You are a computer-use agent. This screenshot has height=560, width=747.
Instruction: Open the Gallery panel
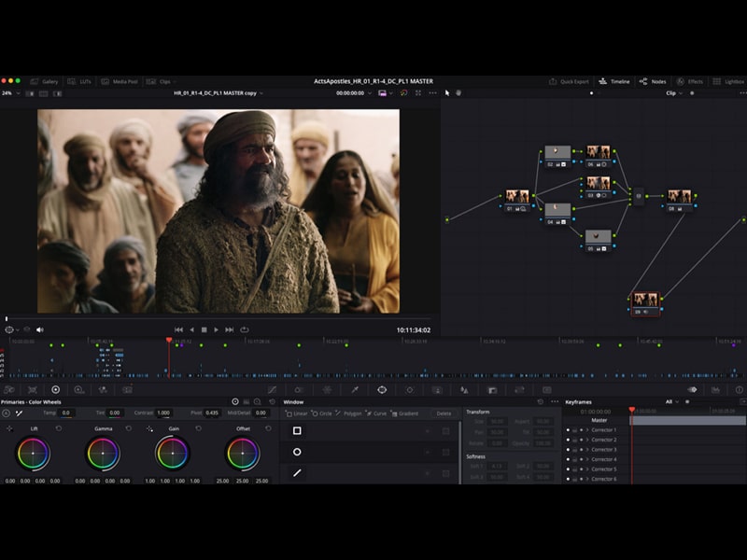pyautogui.click(x=44, y=81)
